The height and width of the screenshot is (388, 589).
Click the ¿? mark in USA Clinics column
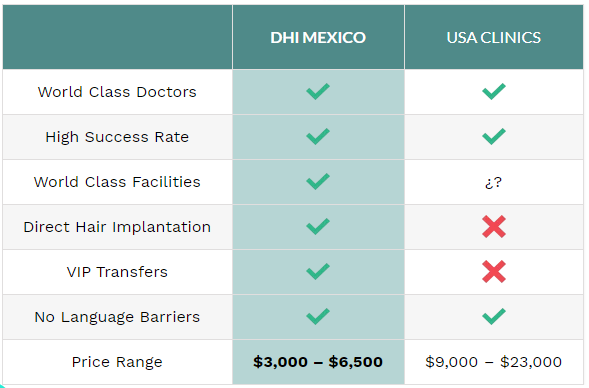coord(493,183)
